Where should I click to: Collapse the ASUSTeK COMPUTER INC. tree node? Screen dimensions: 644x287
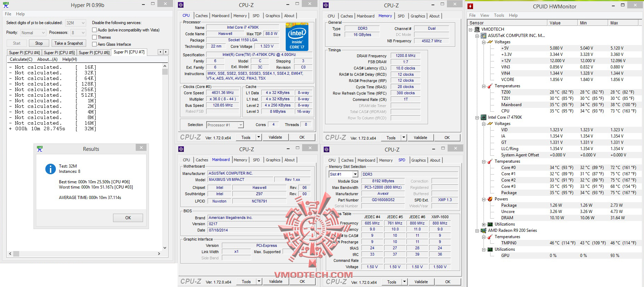[477, 36]
